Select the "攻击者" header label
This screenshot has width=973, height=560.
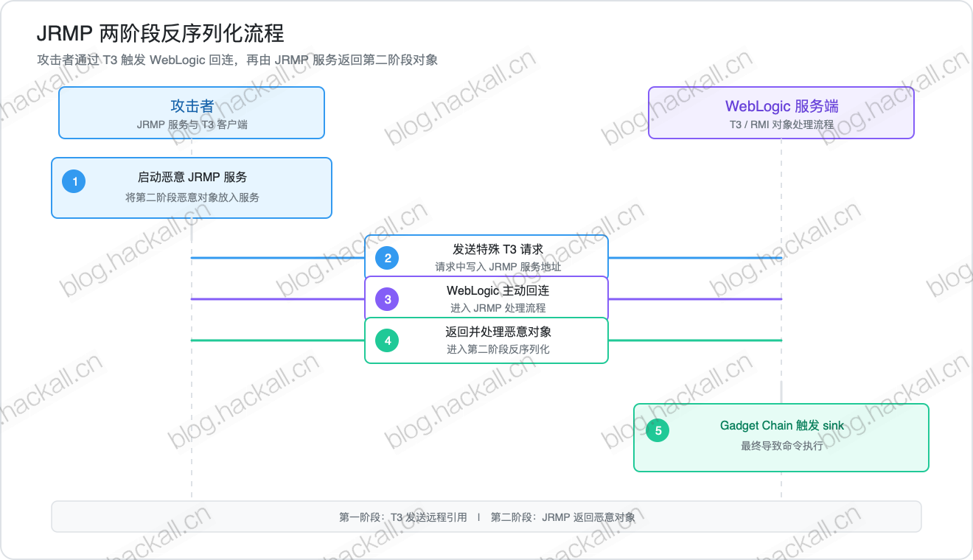pyautogui.click(x=192, y=106)
